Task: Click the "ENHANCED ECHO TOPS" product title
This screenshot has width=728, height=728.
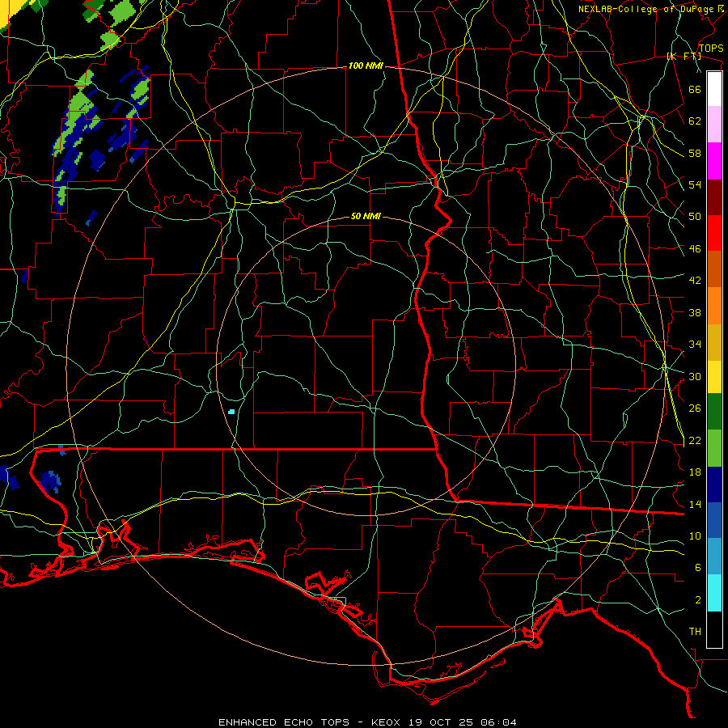Action: (284, 722)
